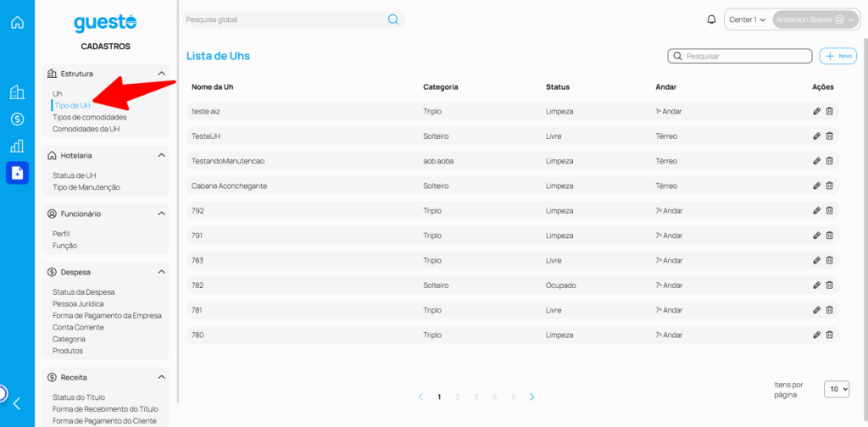Collapse the Estrutura section
868x427 pixels.
tap(161, 74)
